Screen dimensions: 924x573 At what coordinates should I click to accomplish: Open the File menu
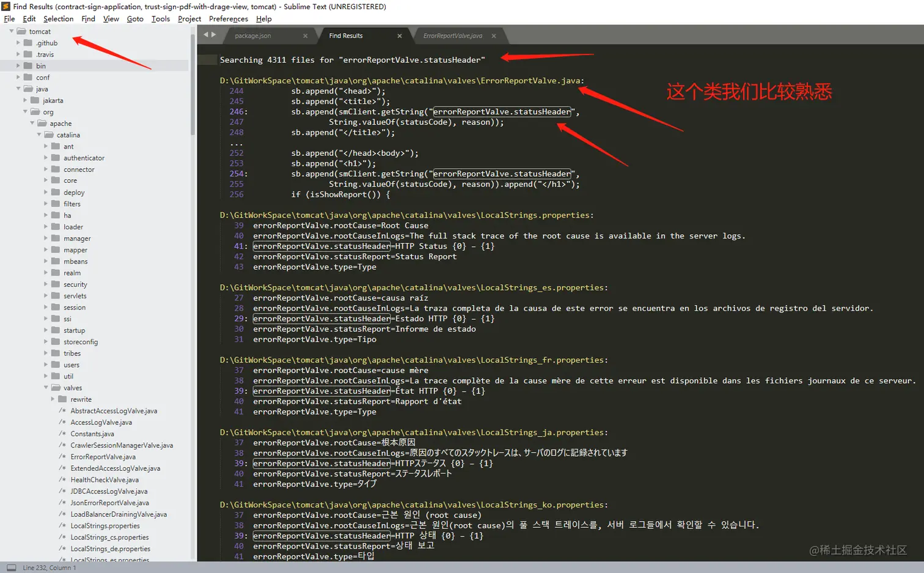[9, 19]
